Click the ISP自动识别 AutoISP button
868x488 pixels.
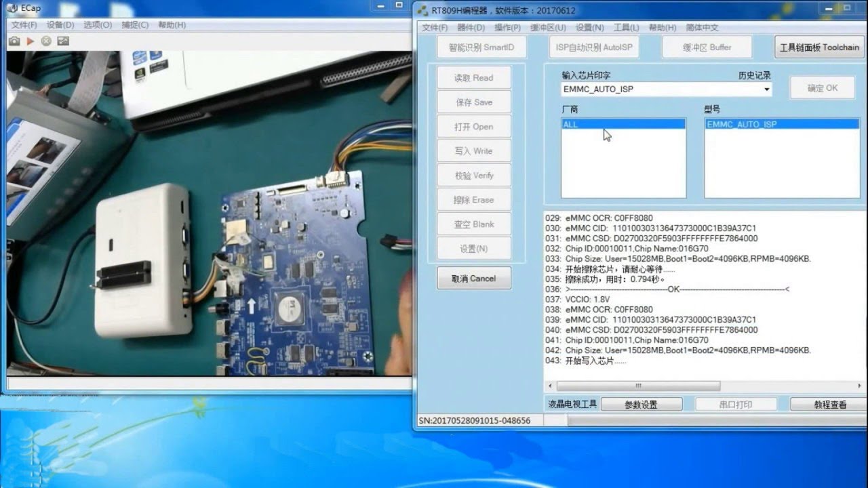click(594, 47)
